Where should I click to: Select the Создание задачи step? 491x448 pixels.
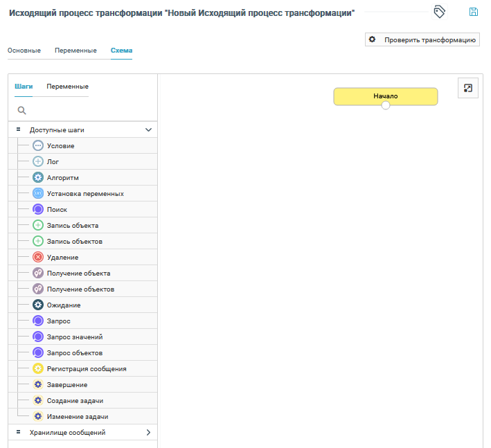click(75, 401)
